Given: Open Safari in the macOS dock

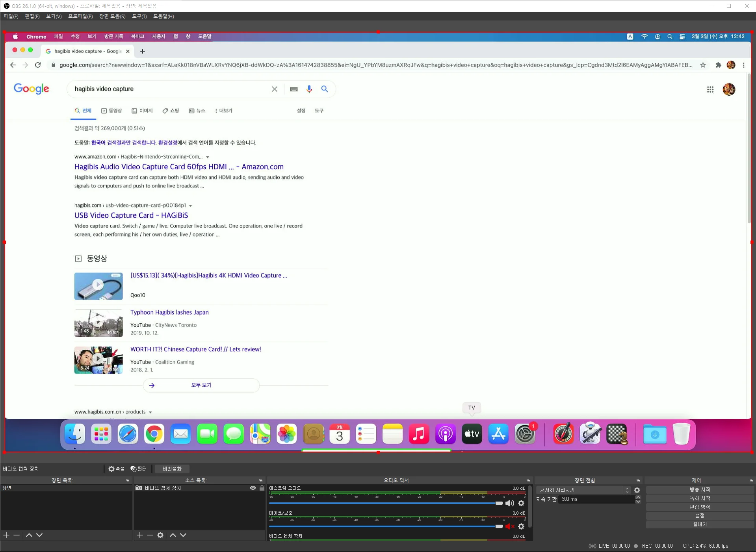Looking at the screenshot, I should (x=128, y=434).
